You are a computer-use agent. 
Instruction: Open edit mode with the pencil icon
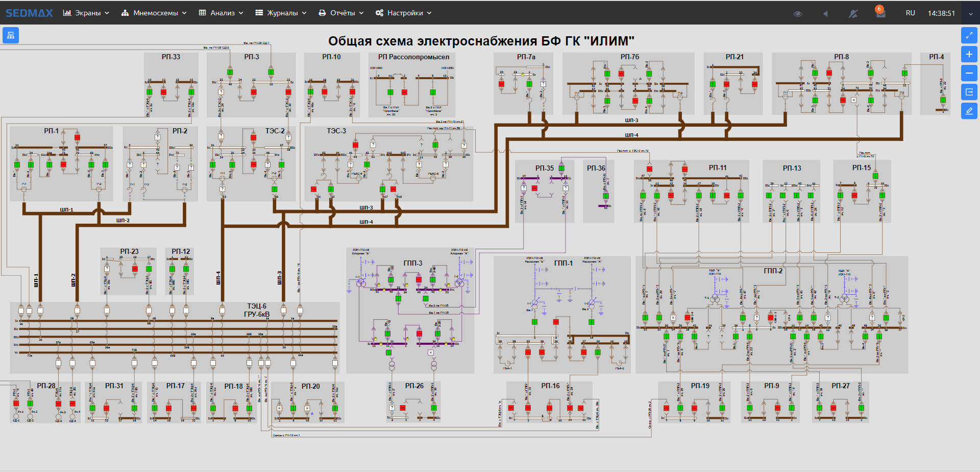point(969,111)
